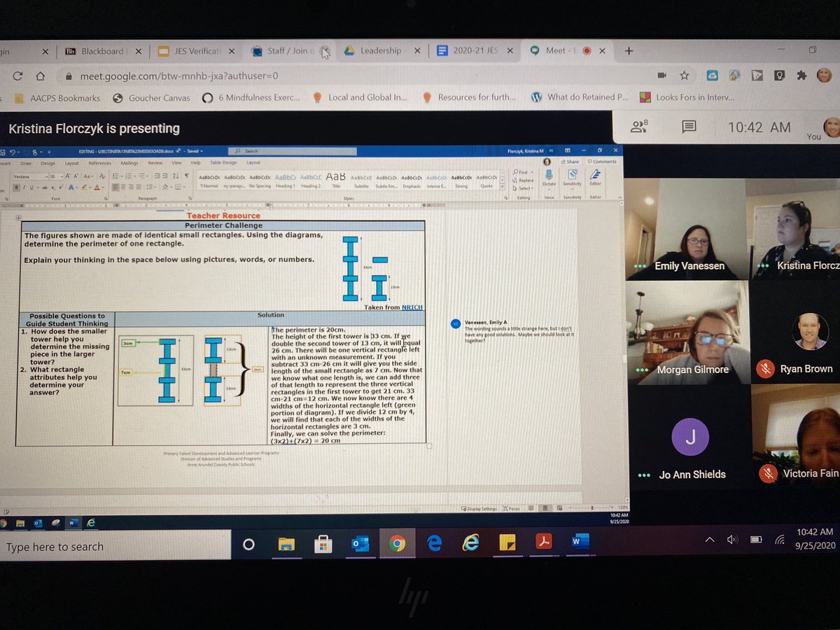Open Cortana circle on the taskbar
Viewport: 840px width, 630px height.
[x=248, y=544]
